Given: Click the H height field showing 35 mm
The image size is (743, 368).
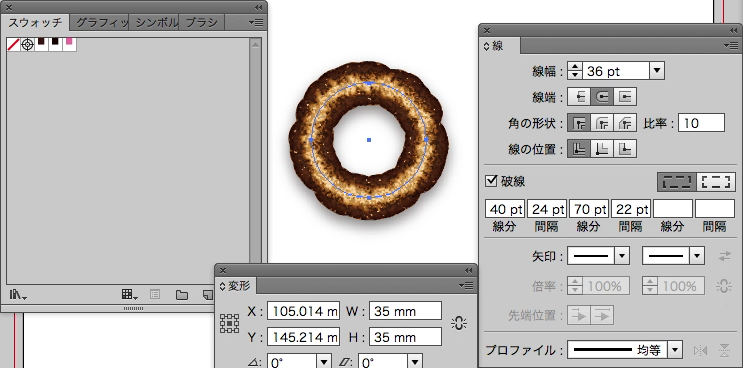Looking at the screenshot, I should (x=406, y=337).
